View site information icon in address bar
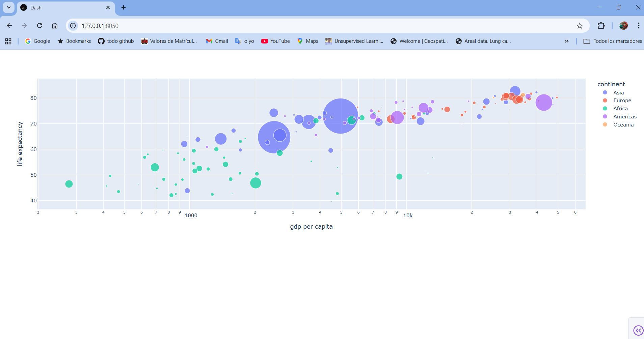 pos(73,26)
